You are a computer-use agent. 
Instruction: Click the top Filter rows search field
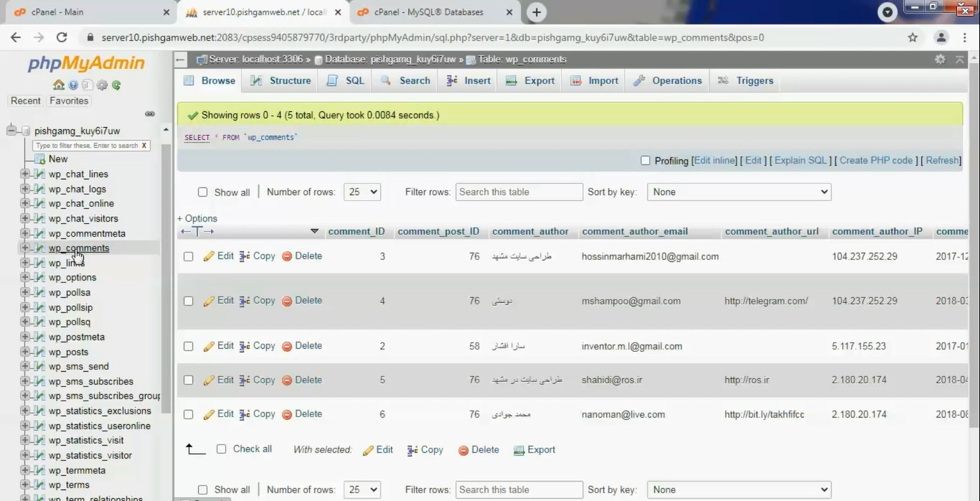(x=519, y=192)
